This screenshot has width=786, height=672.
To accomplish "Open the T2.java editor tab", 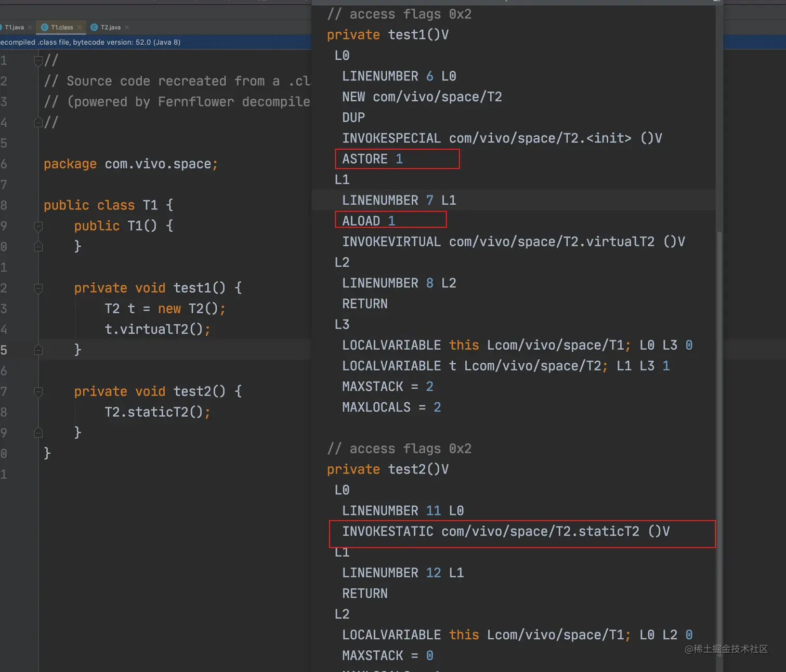I will pyautogui.click(x=110, y=28).
